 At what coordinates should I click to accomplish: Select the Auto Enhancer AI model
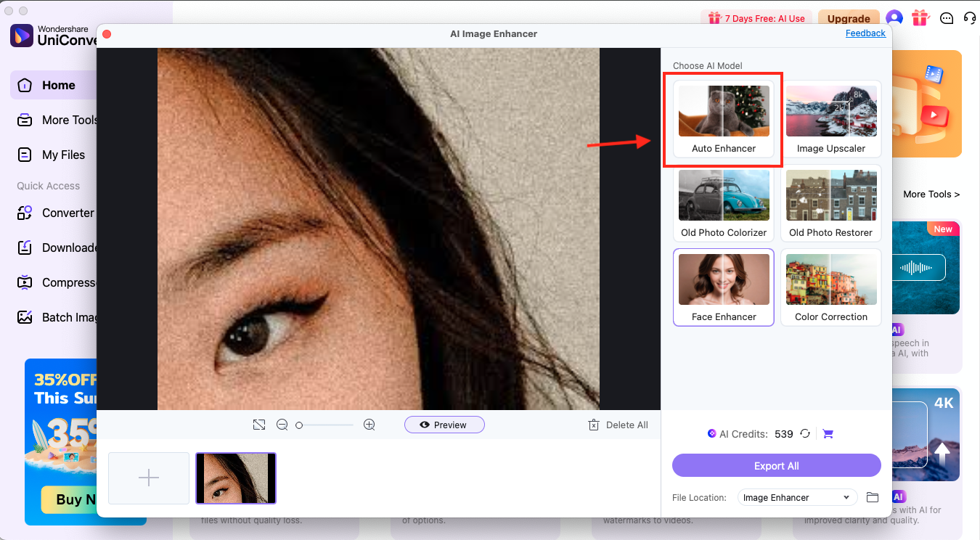click(724, 119)
